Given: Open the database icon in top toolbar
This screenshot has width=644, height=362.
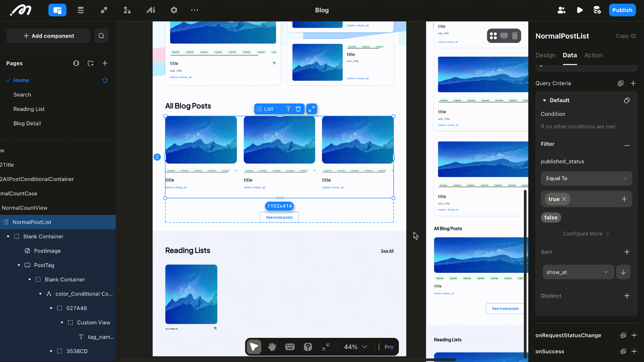Looking at the screenshot, I should click(80, 10).
